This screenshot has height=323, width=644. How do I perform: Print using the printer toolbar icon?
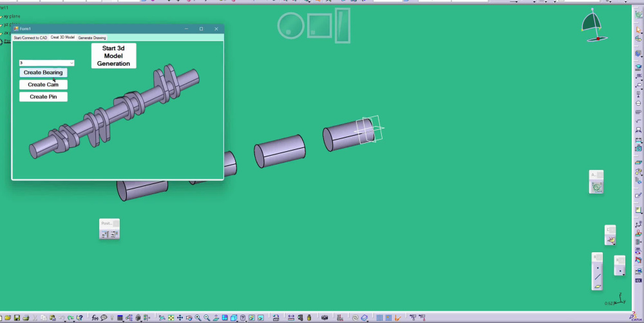tap(26, 318)
